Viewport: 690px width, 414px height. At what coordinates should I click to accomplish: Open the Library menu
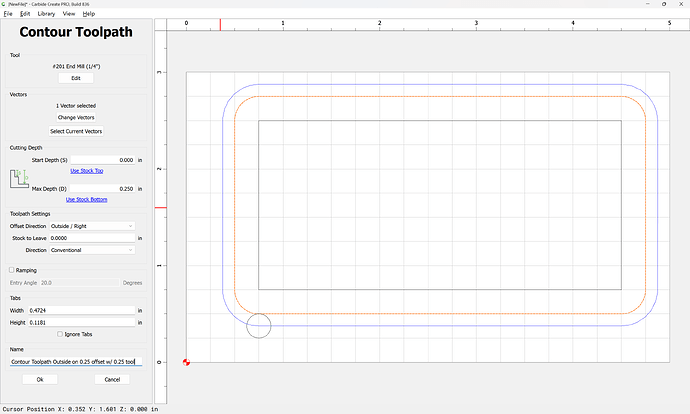click(48, 14)
